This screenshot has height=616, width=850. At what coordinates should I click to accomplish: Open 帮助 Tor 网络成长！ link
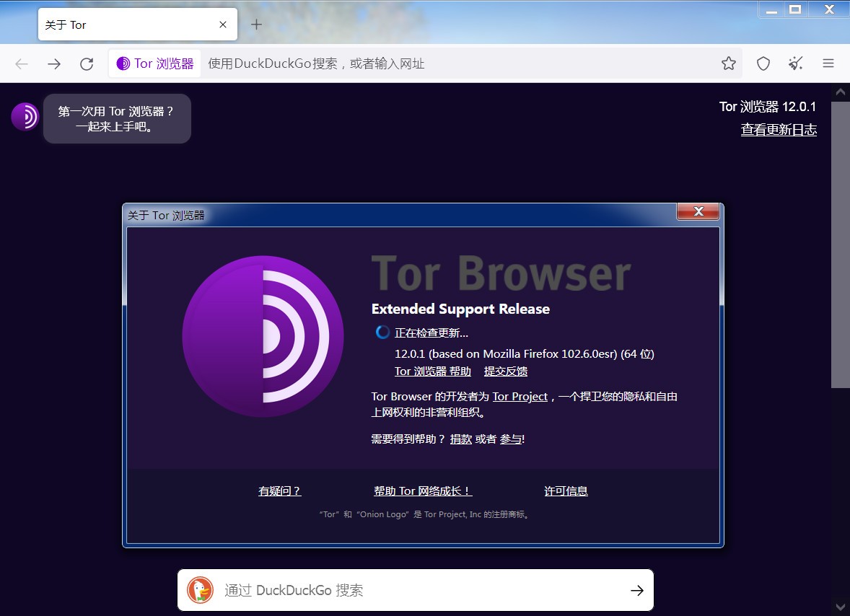pos(423,490)
